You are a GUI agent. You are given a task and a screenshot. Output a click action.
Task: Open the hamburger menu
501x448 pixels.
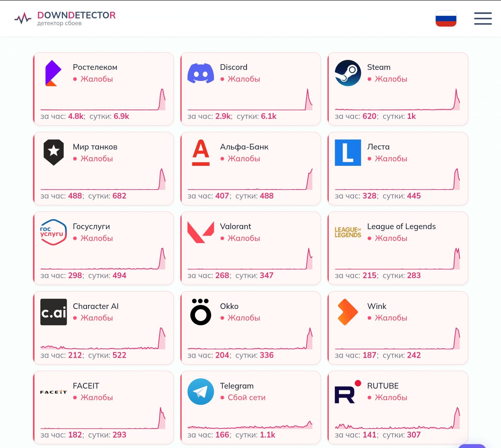coord(483,18)
